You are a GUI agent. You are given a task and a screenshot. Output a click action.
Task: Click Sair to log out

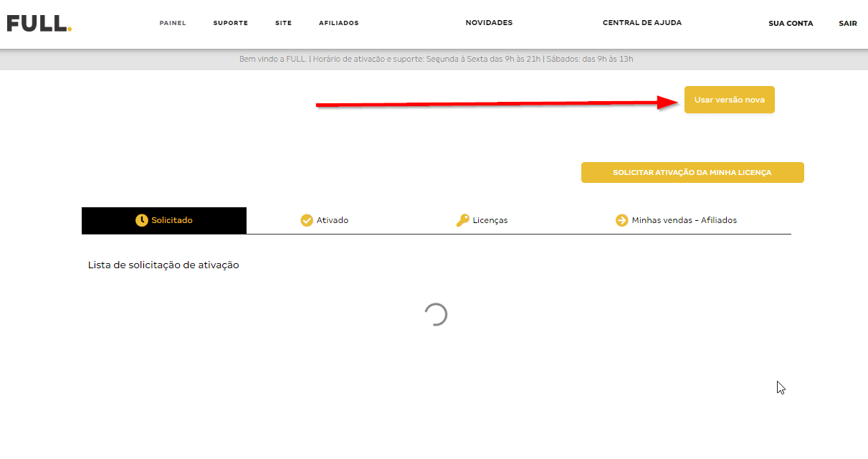[848, 24]
